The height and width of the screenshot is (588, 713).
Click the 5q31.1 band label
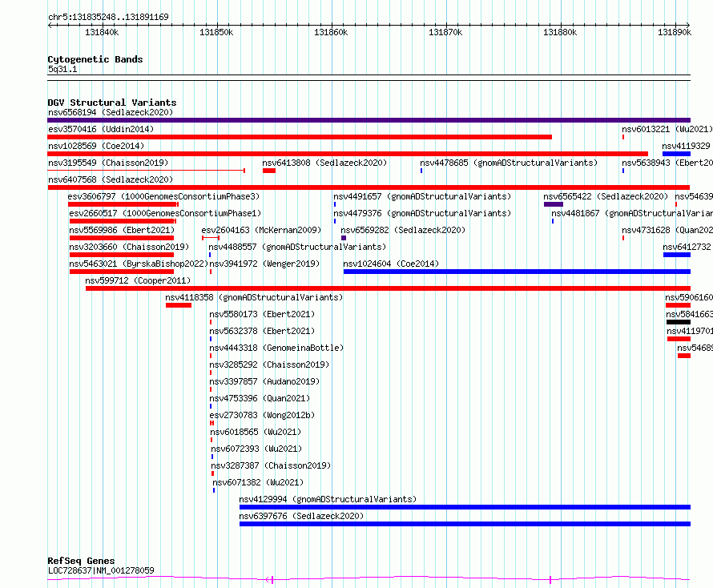click(62, 70)
